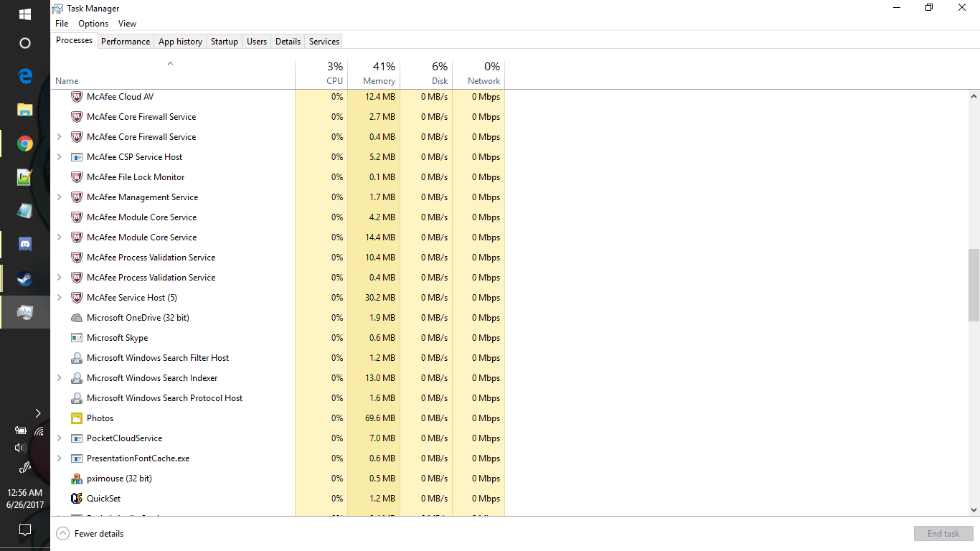Click the McAfee CSP Service Host icon
This screenshot has width=980, height=551.
(77, 157)
